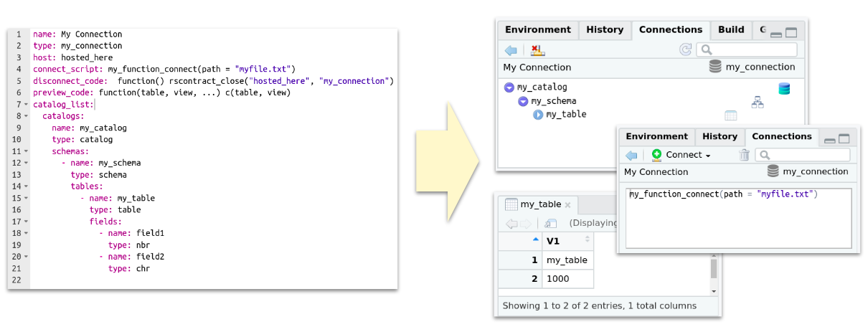The image size is (868, 332).
Task: Expand the my_table tree node
Action: (538, 115)
